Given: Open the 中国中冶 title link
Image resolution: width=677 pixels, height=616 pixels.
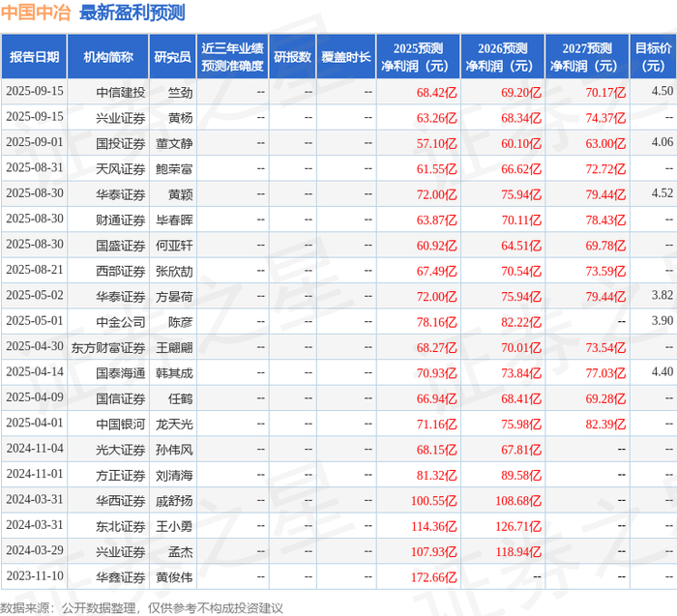Looking at the screenshot, I should pyautogui.click(x=36, y=13).
